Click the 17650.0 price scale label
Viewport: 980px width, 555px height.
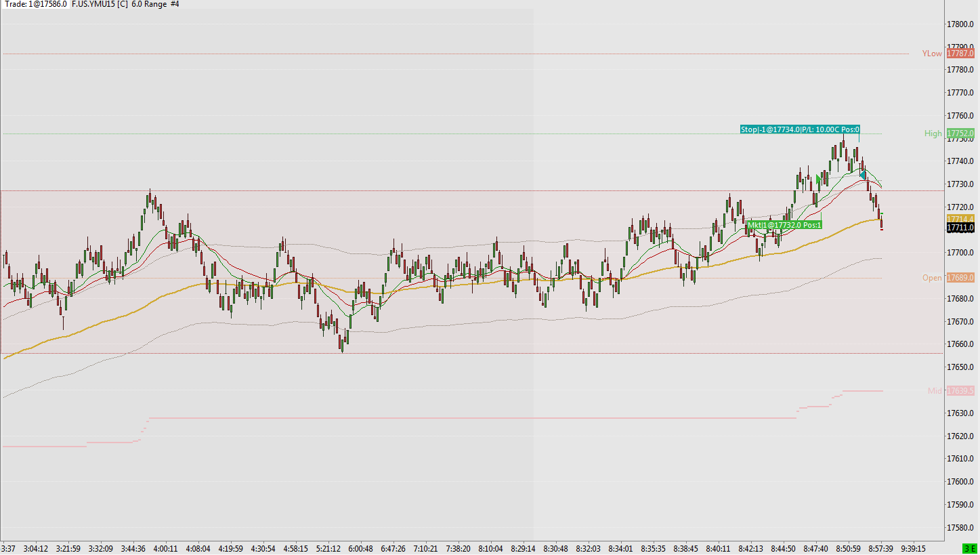click(x=961, y=367)
